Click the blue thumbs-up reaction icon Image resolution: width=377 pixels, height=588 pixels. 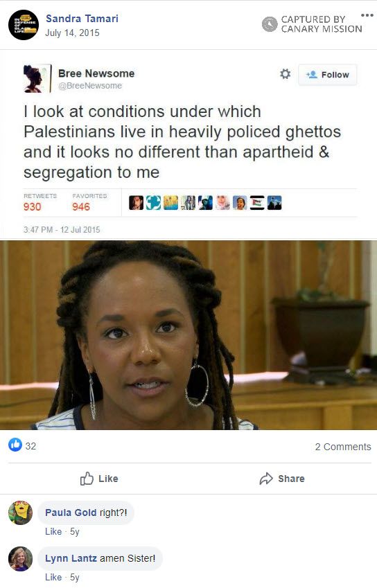tap(15, 445)
